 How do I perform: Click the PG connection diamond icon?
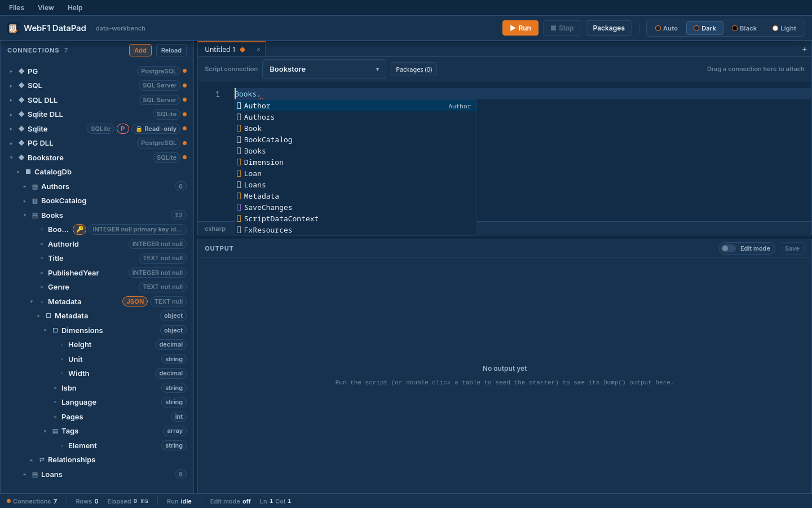[21, 71]
